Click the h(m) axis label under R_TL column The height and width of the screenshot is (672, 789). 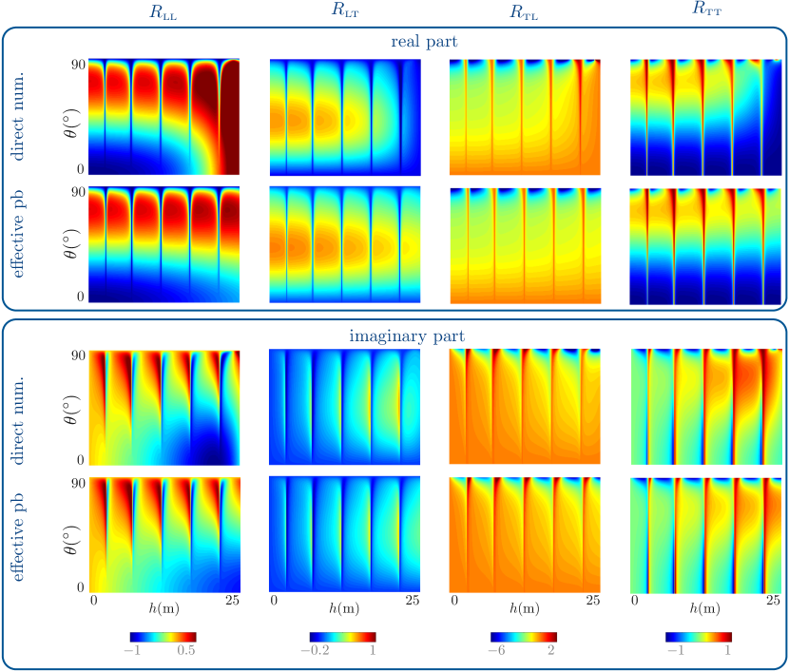525,608
